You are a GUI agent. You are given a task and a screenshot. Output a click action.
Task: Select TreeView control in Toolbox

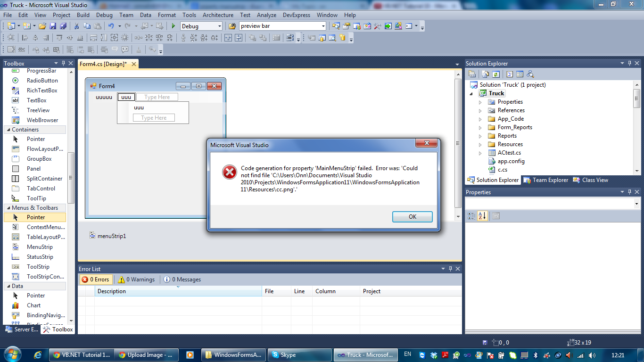[x=35, y=110]
